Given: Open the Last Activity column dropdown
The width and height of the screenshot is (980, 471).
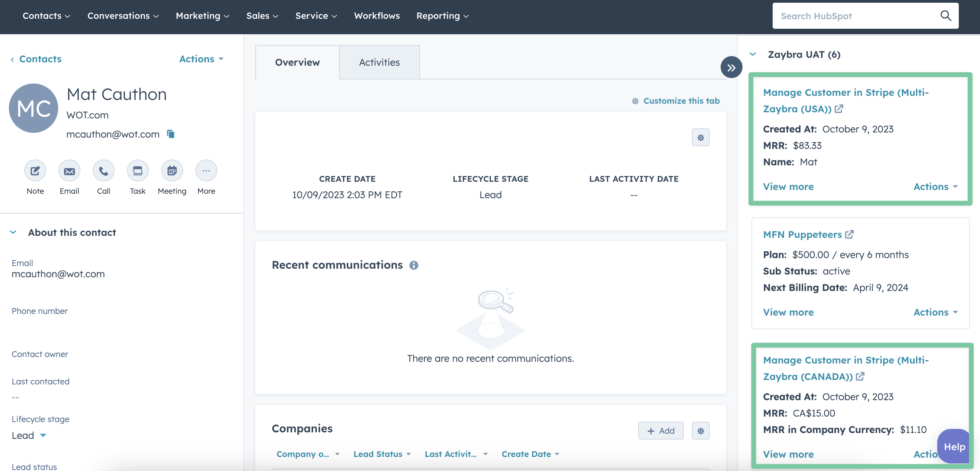Looking at the screenshot, I should tap(456, 454).
